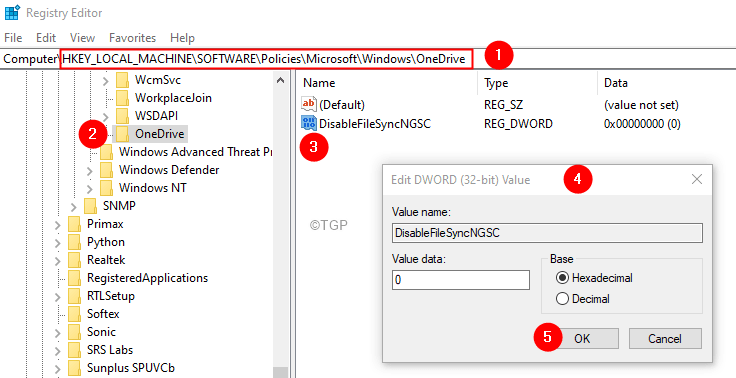
Task: Expand the SRS Labs key
Action: point(57,350)
